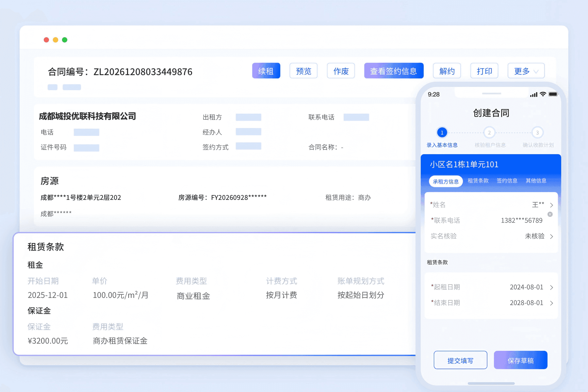
Task: Open the 结束日期 date picker chevron
Action: (x=551, y=303)
